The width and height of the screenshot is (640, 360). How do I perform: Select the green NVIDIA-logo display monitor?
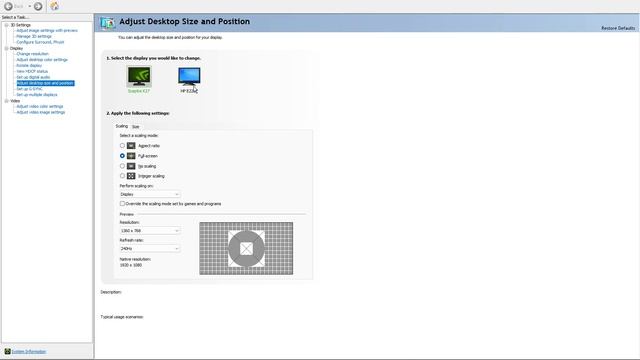[139, 77]
